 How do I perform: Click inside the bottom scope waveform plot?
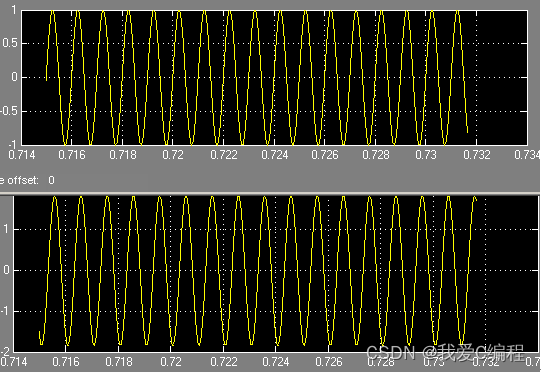[276, 274]
